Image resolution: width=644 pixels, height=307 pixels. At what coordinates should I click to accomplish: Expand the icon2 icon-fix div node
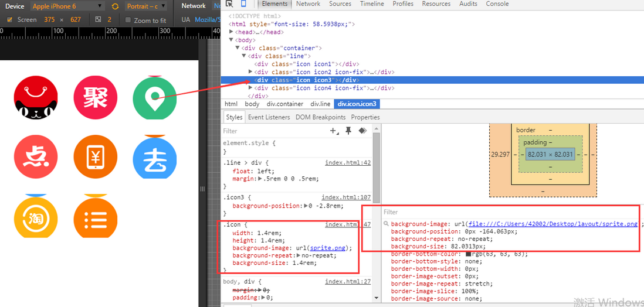(250, 72)
